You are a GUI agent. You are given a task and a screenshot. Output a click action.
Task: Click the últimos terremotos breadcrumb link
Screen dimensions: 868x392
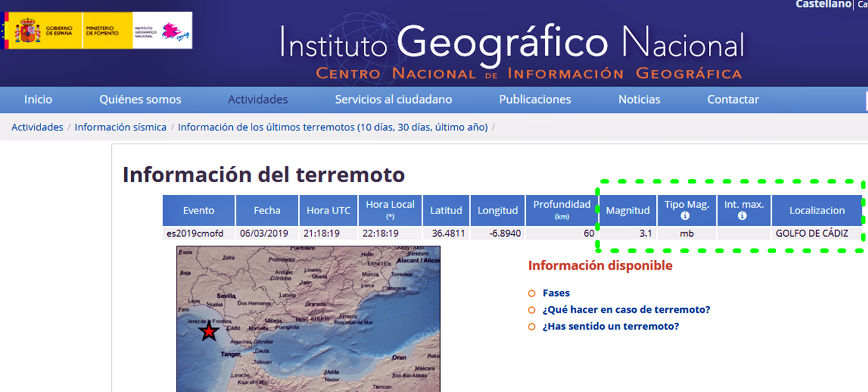click(x=333, y=127)
